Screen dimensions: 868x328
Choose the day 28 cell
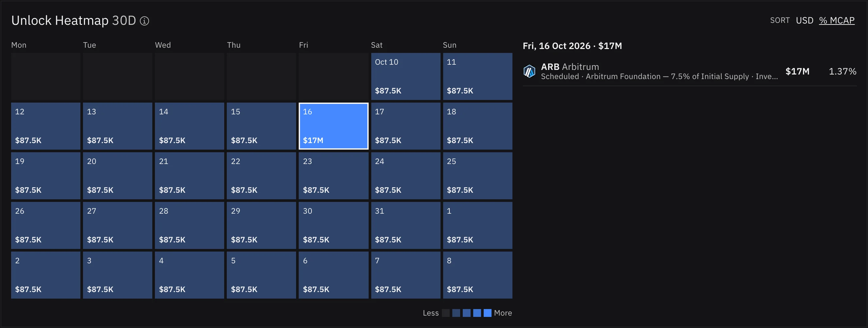tap(189, 225)
